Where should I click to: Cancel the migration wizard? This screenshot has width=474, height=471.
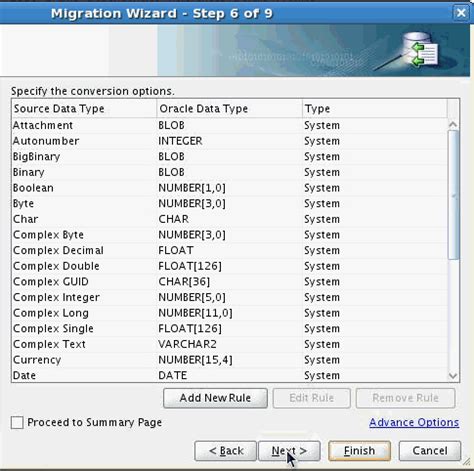coord(430,451)
